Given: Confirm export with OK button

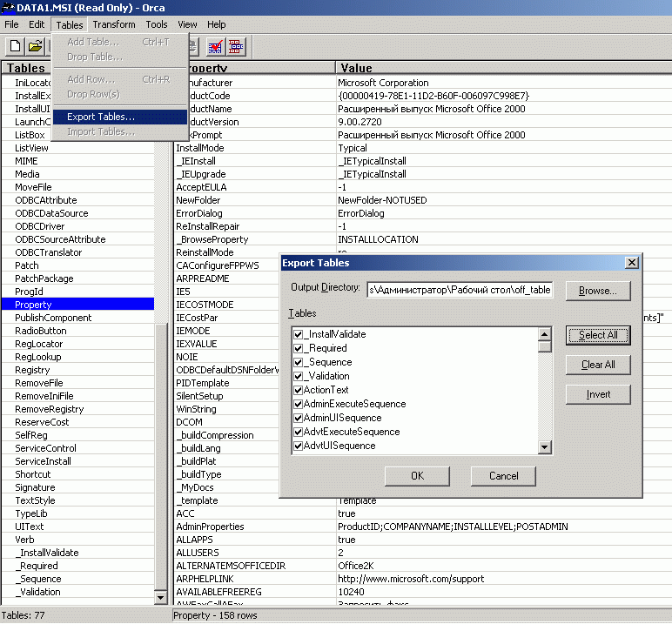Looking at the screenshot, I should (x=417, y=476).
